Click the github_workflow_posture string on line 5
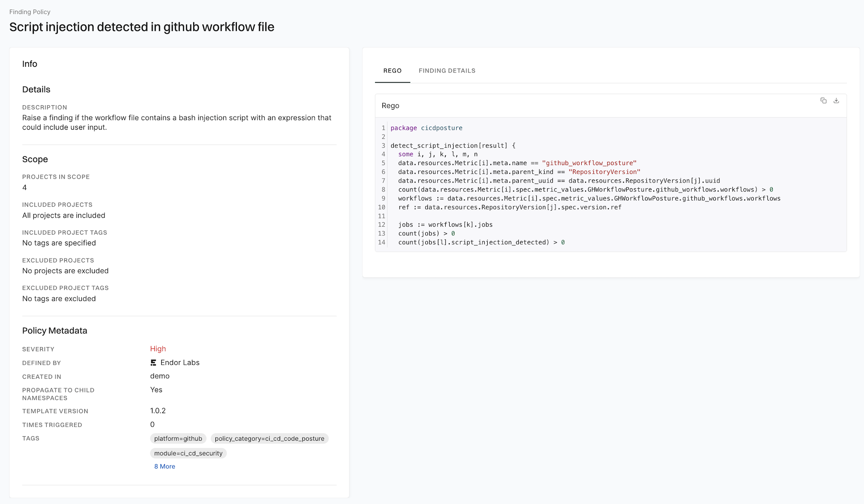Screen dimensions: 864x504 point(589,163)
